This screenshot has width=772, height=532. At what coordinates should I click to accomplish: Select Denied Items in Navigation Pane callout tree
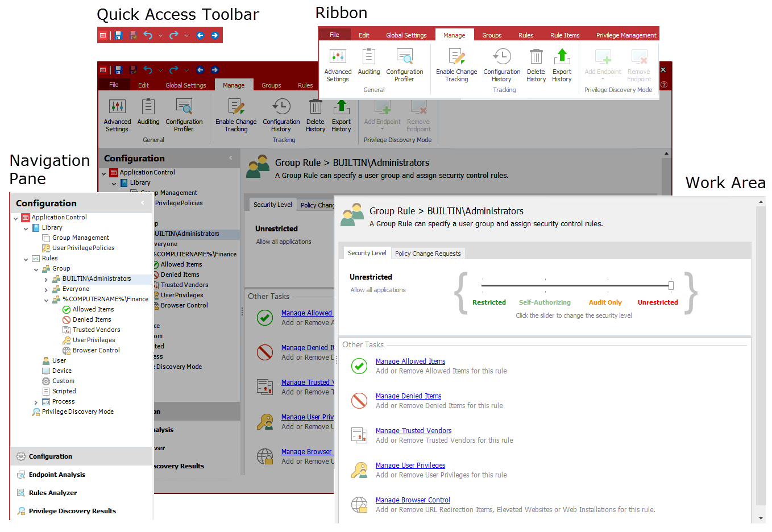pyautogui.click(x=92, y=319)
